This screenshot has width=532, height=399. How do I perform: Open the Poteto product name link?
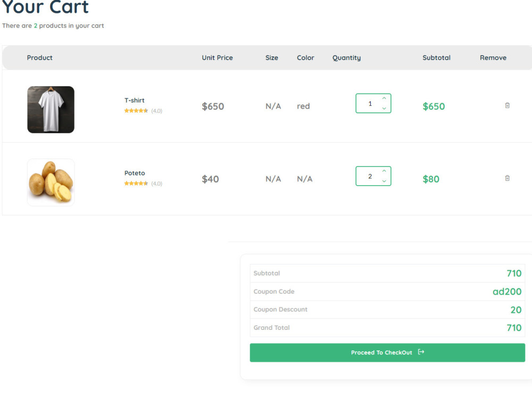click(135, 173)
